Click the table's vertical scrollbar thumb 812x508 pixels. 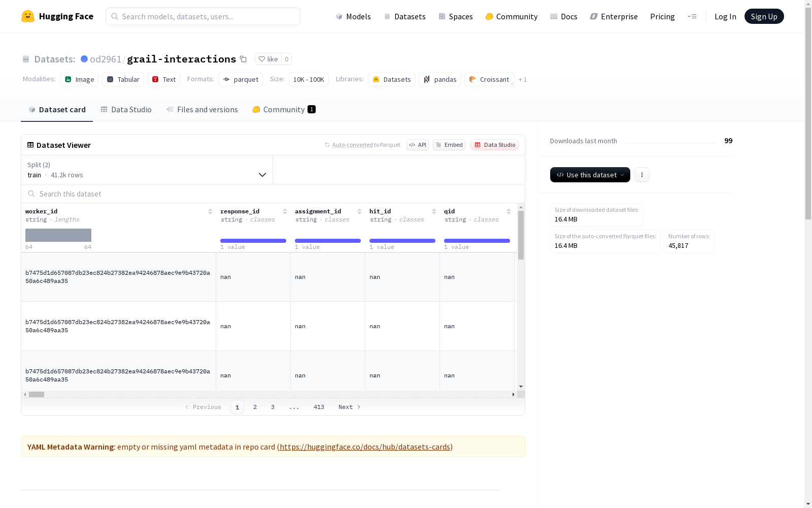pos(521,235)
